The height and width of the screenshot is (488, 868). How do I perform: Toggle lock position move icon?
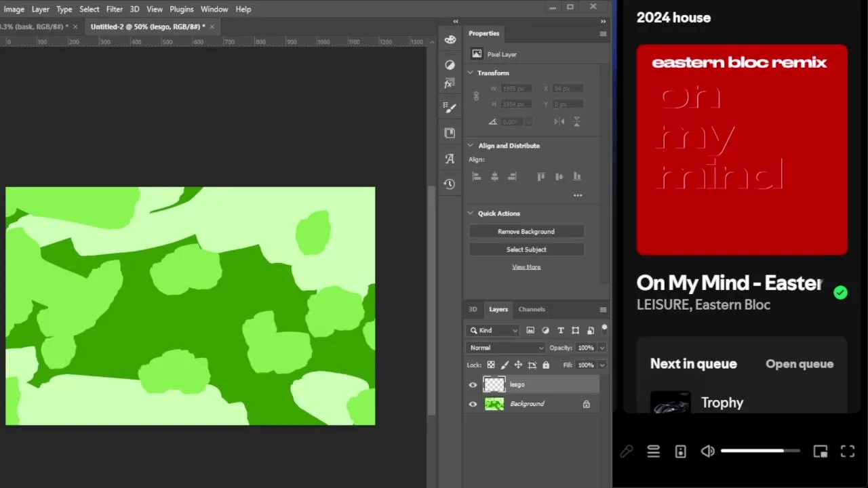pyautogui.click(x=518, y=365)
